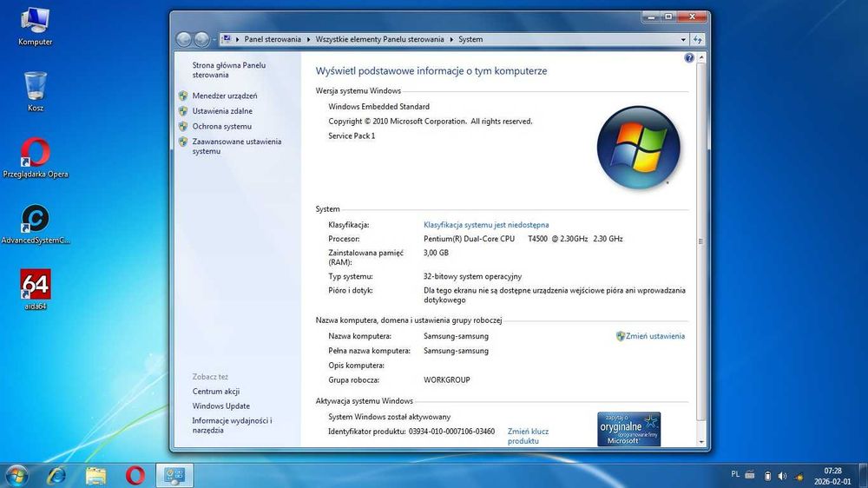Image resolution: width=868 pixels, height=488 pixels.
Task: Click the 3,00 GB RAM value
Action: coord(436,253)
